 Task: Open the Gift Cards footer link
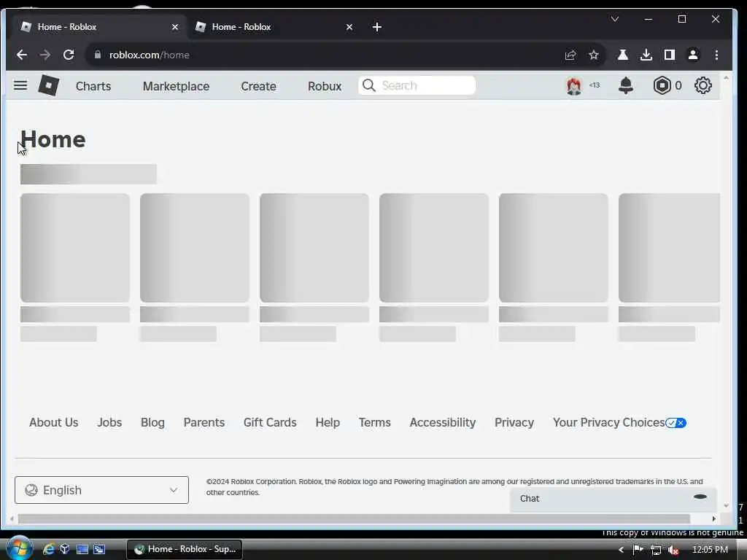(270, 422)
